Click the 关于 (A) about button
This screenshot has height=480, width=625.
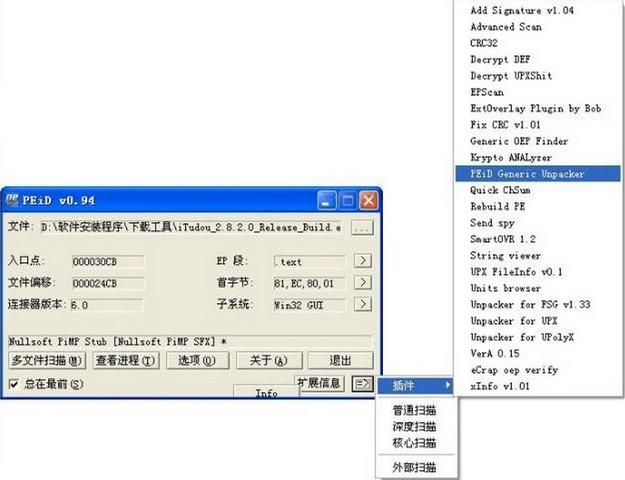pos(269,360)
